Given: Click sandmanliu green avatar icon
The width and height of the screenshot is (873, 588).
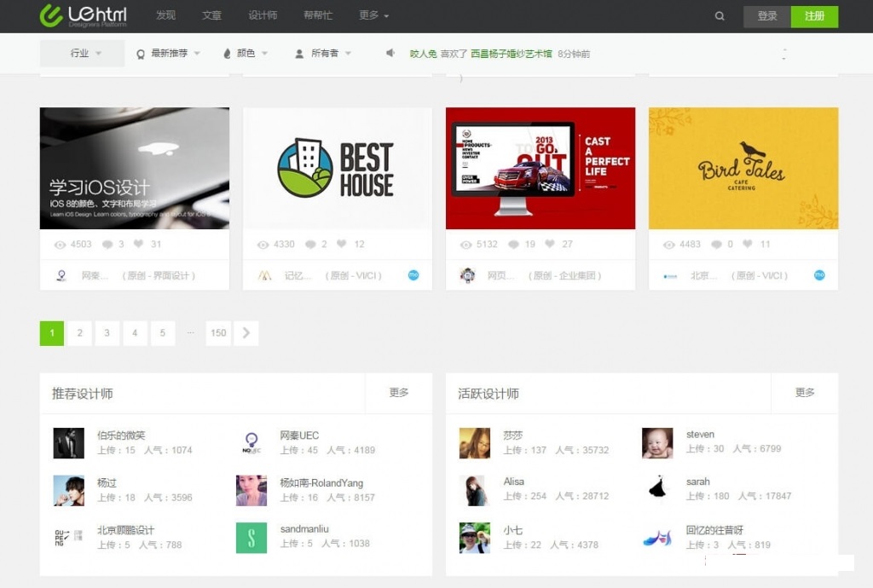Looking at the screenshot, I should (x=251, y=538).
